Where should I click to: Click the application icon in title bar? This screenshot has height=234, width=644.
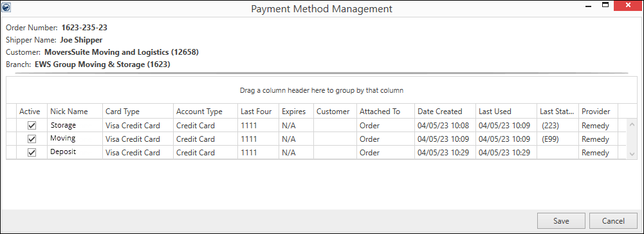coord(6,7)
